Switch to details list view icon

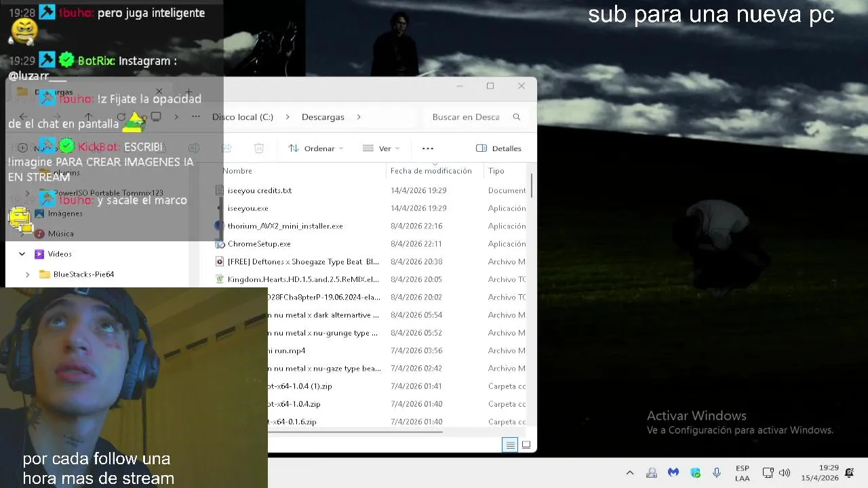click(509, 445)
